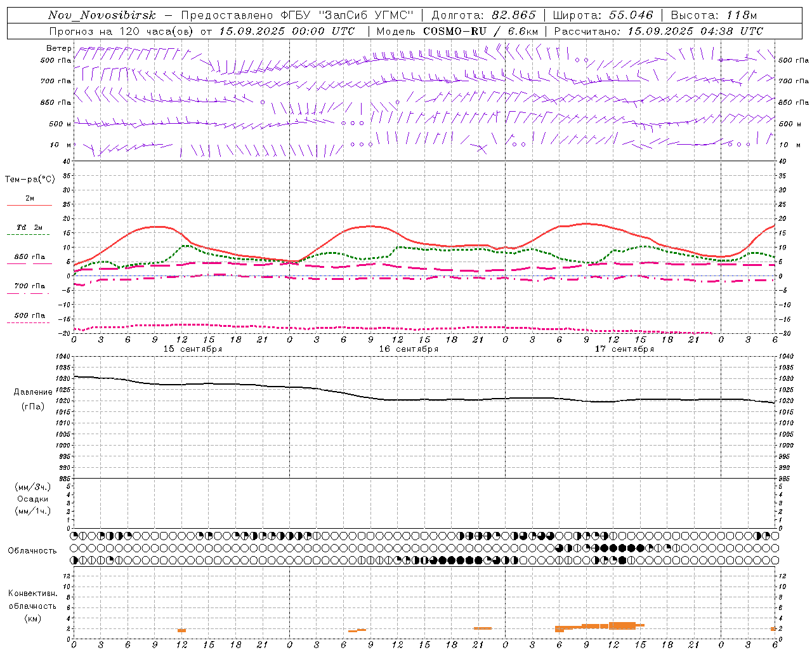Click the dashed line sample under Td 2м
Image resolution: width=812 pixels, height=650 pixels.
(28, 235)
